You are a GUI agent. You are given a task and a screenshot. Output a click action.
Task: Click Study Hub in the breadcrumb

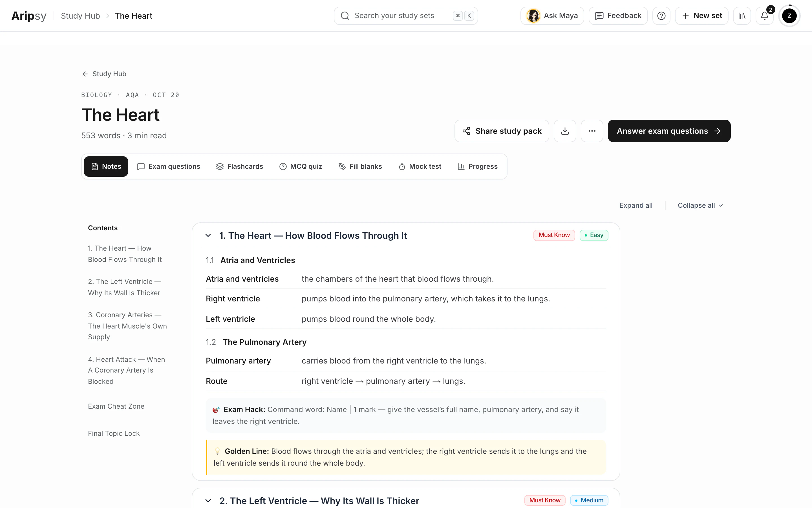coord(81,16)
